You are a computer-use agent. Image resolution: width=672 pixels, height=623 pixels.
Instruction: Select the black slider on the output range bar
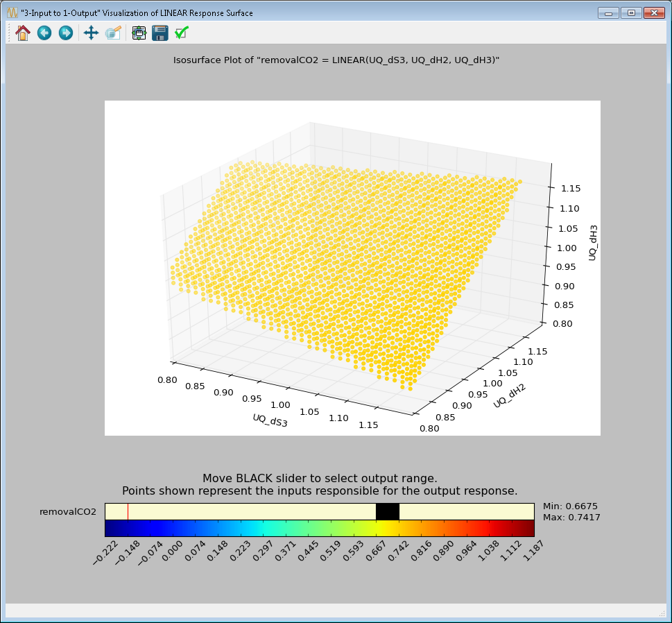[x=388, y=511]
